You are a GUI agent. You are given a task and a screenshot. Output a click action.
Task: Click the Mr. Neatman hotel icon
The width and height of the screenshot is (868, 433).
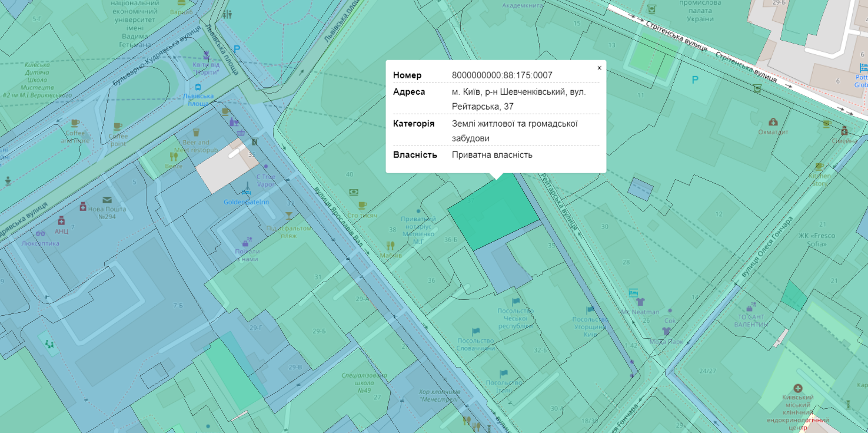click(x=633, y=292)
